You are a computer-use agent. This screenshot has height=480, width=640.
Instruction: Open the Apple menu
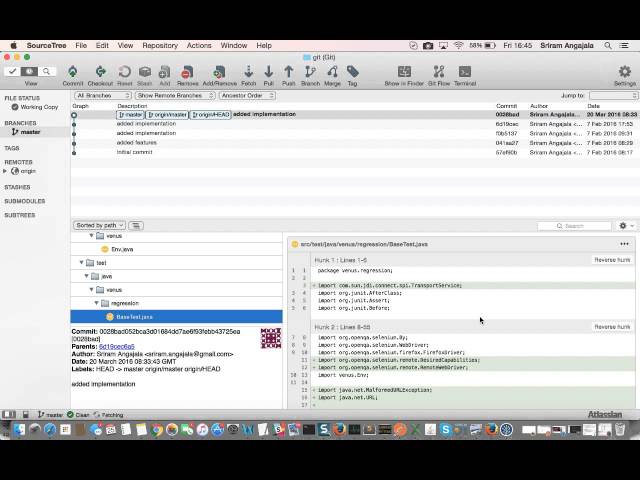pyautogui.click(x=13, y=46)
